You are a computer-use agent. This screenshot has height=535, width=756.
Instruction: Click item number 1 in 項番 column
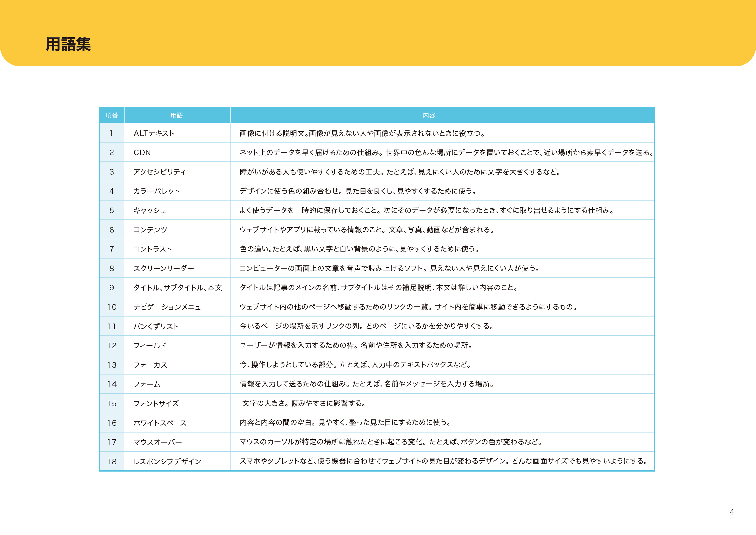pos(112,133)
